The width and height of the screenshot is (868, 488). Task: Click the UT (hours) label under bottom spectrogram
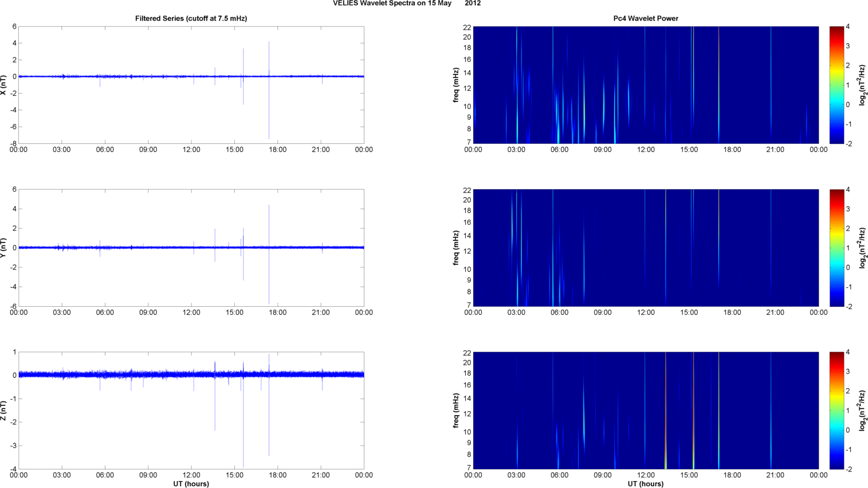(645, 483)
